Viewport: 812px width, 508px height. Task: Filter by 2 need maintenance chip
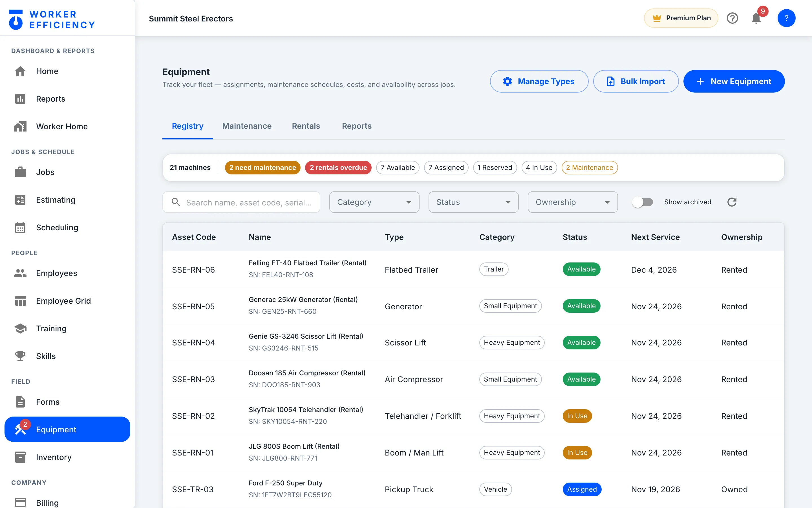pos(262,168)
